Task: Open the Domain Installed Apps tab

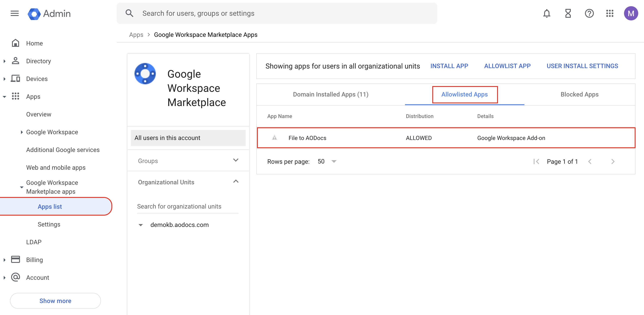Action: tap(330, 94)
